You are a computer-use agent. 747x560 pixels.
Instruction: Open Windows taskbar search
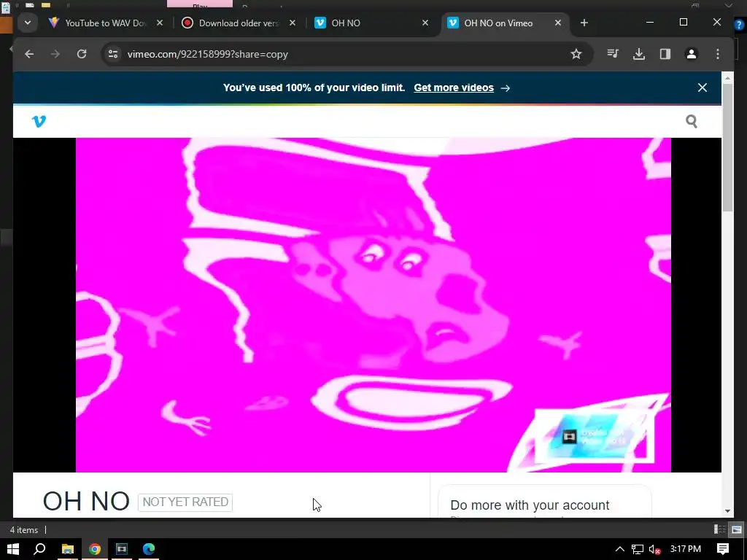pyautogui.click(x=39, y=549)
